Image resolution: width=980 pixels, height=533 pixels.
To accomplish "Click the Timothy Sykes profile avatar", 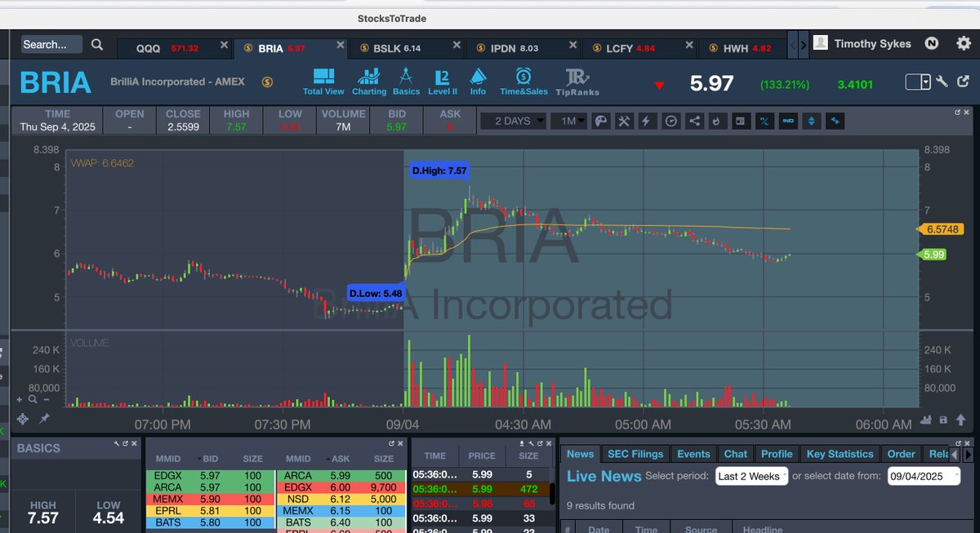I will coord(821,43).
